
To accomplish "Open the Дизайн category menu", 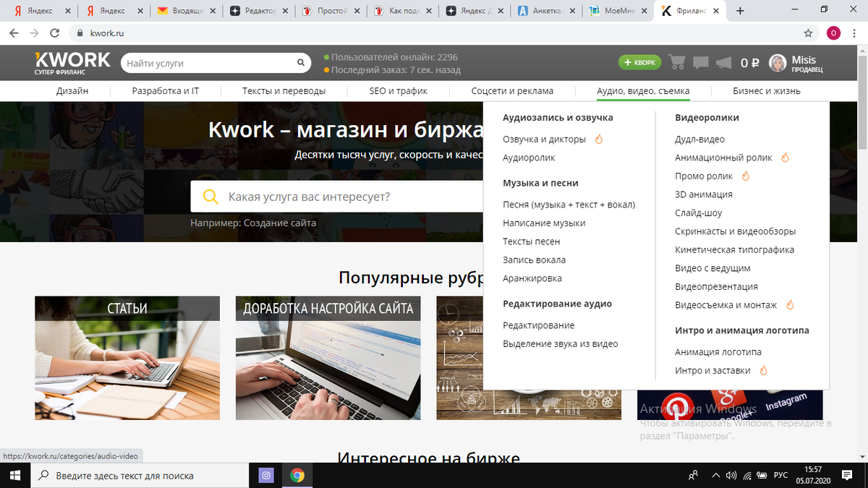I will 72,91.
